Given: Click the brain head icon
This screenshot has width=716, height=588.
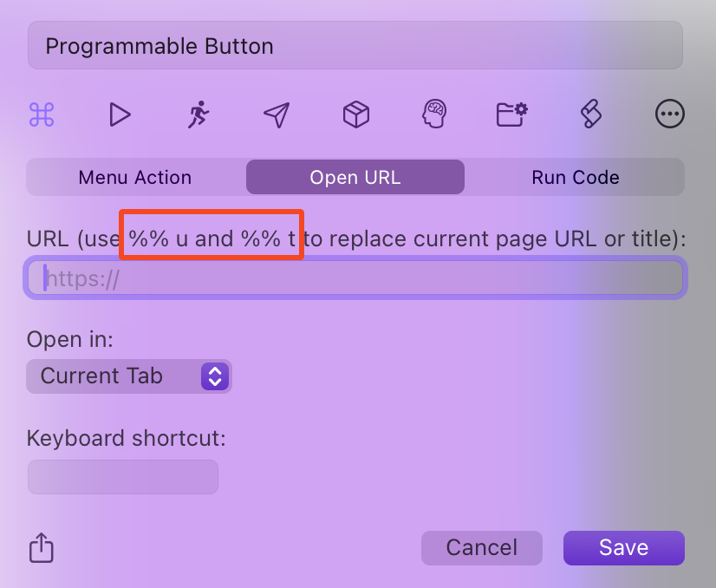Looking at the screenshot, I should click(434, 114).
